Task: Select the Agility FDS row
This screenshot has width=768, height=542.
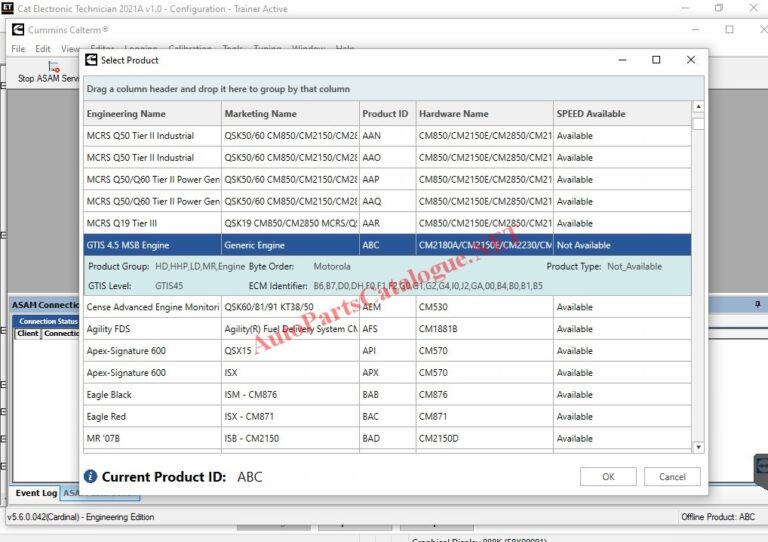Action: tap(387, 329)
